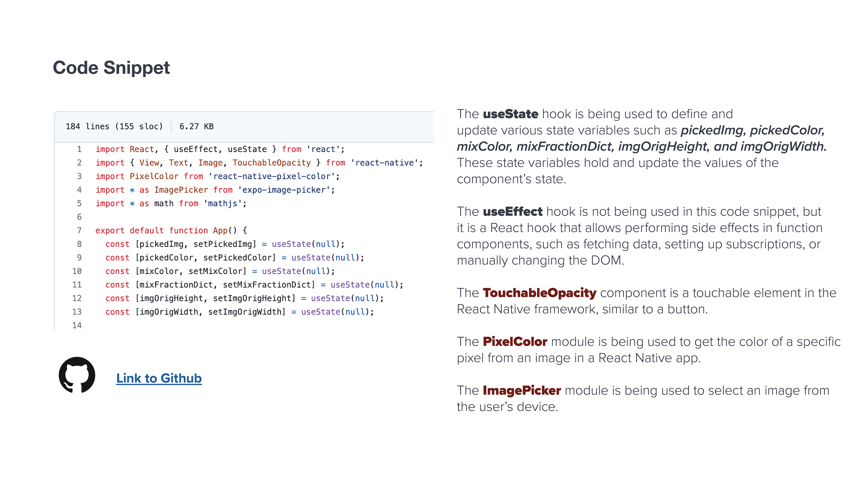Click the red PixelColor heading word

[515, 342]
